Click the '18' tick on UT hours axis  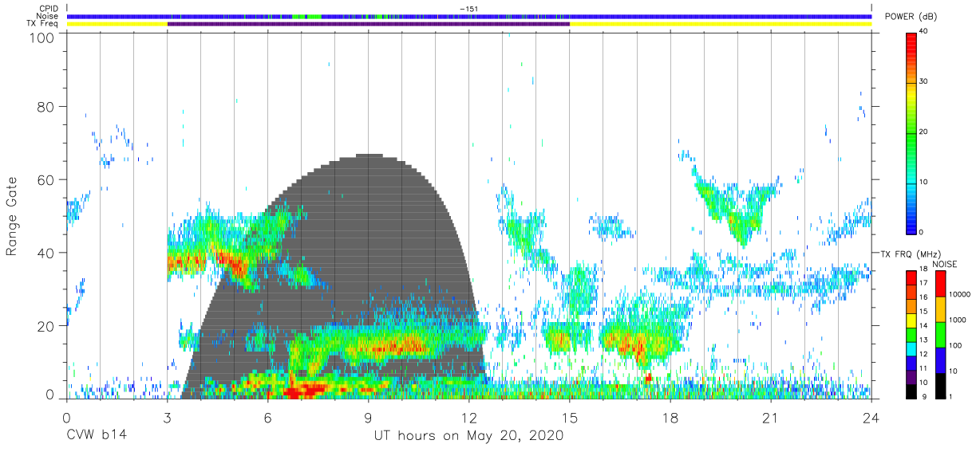coord(670,416)
